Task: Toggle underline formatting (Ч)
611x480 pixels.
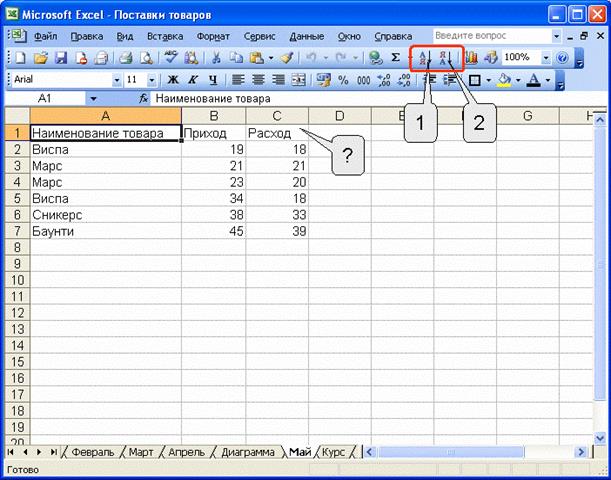Action: tap(212, 80)
